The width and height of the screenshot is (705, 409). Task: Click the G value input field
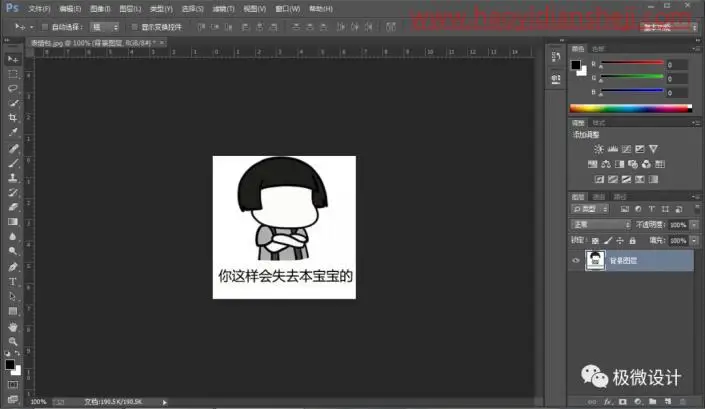pyautogui.click(x=677, y=79)
